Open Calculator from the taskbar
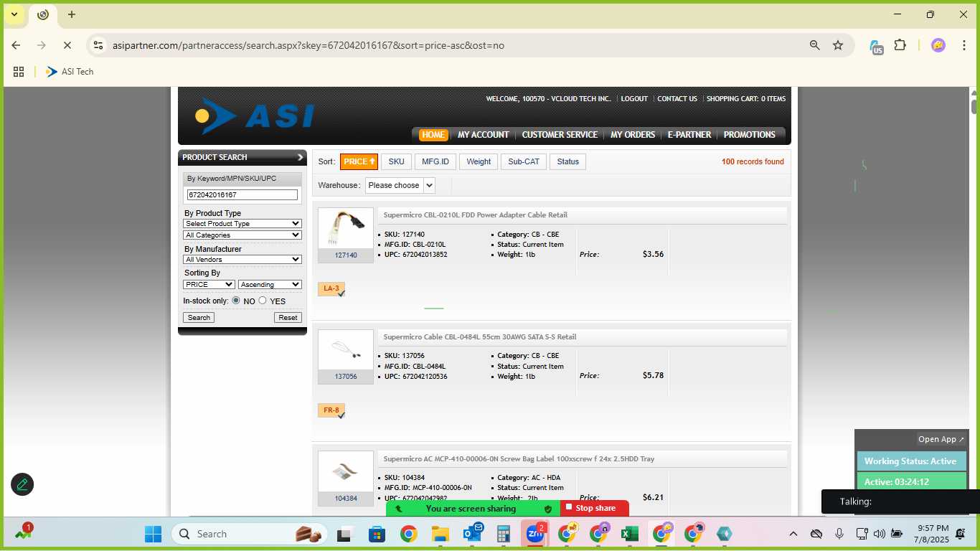Screen dimensions: 980x551 coord(503,534)
